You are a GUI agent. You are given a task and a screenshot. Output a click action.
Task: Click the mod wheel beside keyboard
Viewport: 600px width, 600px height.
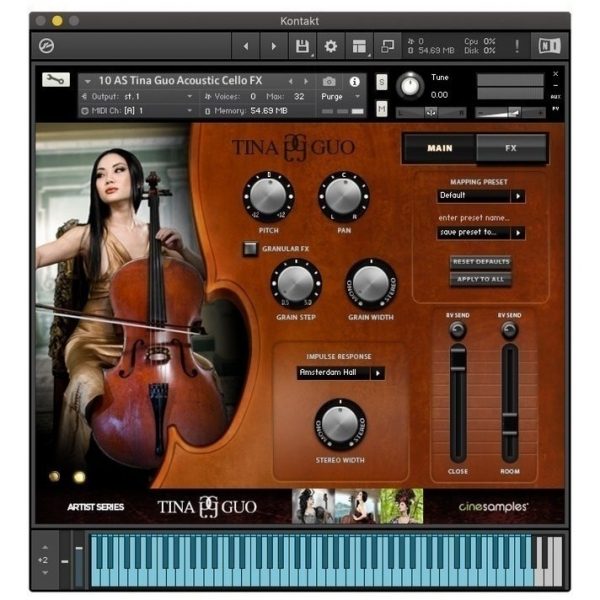pos(79,561)
